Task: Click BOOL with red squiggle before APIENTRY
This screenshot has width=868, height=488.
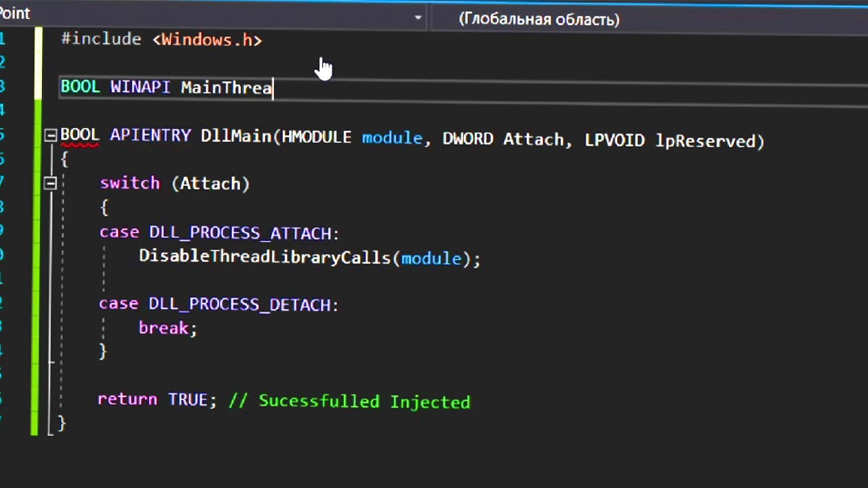Action: (x=79, y=135)
